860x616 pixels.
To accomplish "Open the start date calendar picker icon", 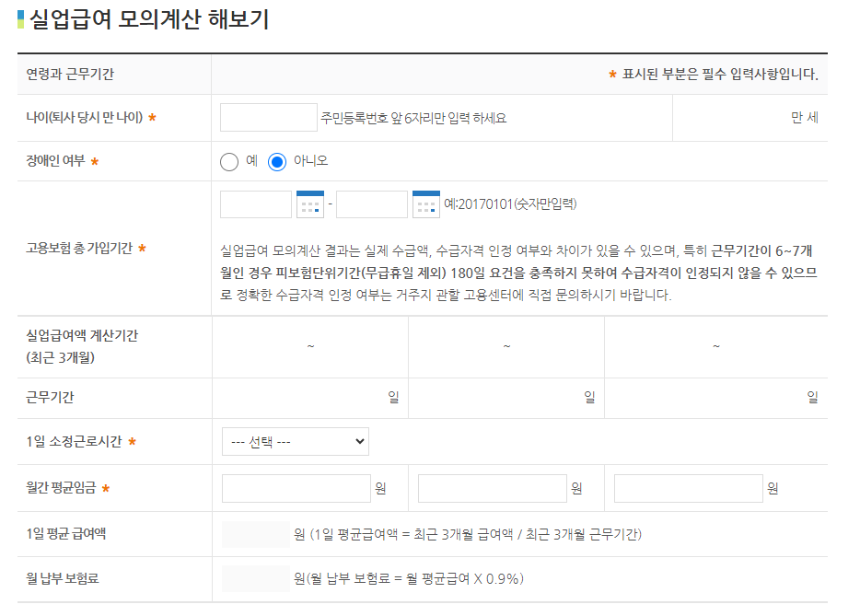I will [310, 204].
